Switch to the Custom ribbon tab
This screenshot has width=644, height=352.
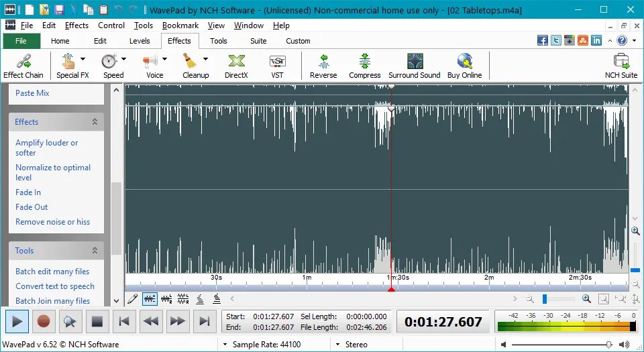[298, 41]
